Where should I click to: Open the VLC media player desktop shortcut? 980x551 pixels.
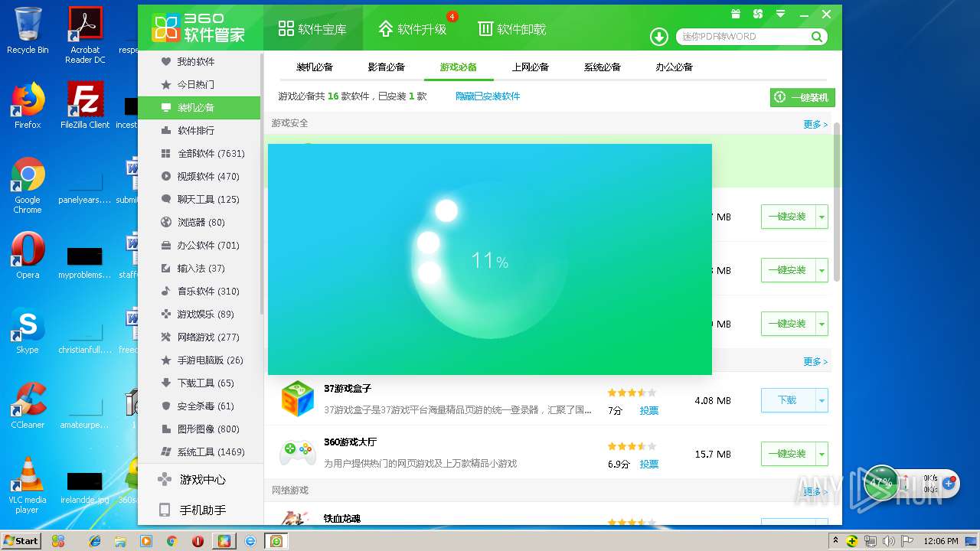[x=28, y=484]
